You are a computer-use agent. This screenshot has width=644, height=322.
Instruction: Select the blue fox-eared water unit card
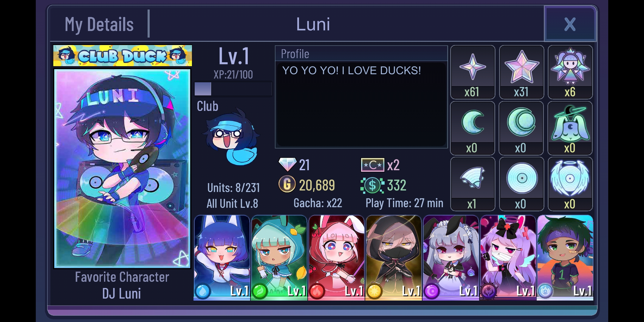tap(222, 258)
